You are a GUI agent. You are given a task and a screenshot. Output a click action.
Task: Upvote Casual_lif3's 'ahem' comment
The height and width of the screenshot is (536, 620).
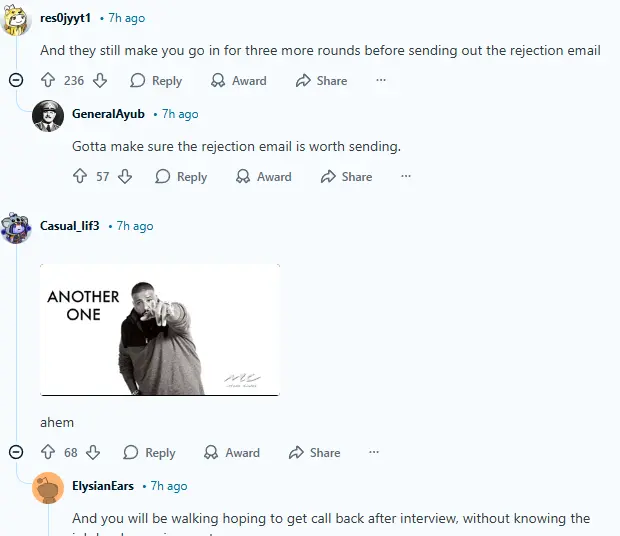47,453
